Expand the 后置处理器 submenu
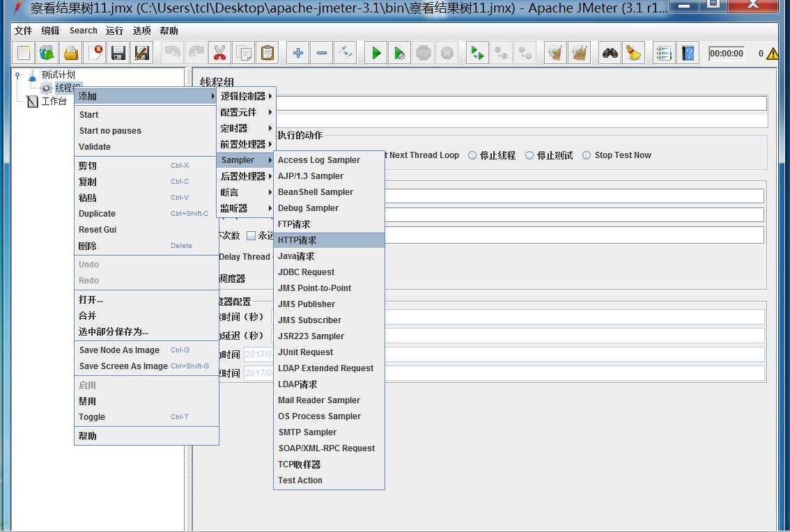The width and height of the screenshot is (790, 532). (x=246, y=176)
